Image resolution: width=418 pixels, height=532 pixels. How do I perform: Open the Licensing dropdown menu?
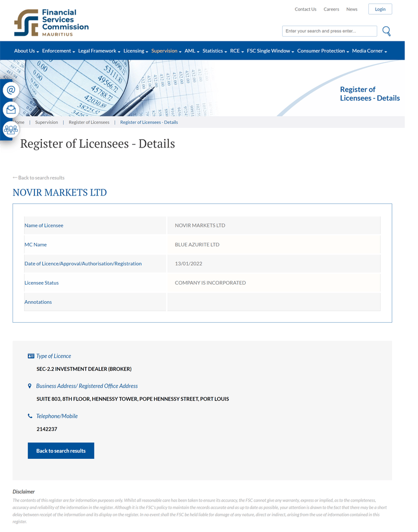click(x=136, y=51)
